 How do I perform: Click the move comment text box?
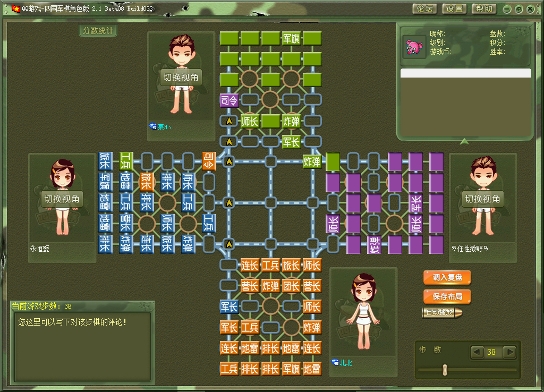(82, 347)
